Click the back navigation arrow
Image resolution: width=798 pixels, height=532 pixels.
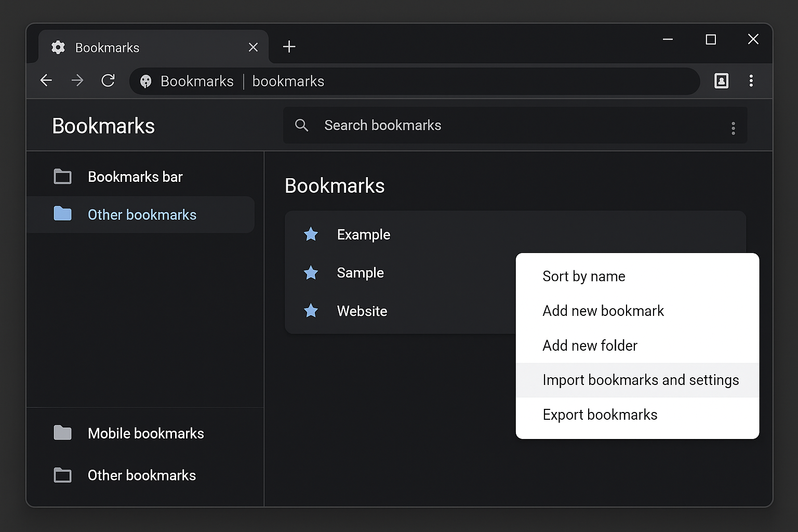[x=46, y=81]
